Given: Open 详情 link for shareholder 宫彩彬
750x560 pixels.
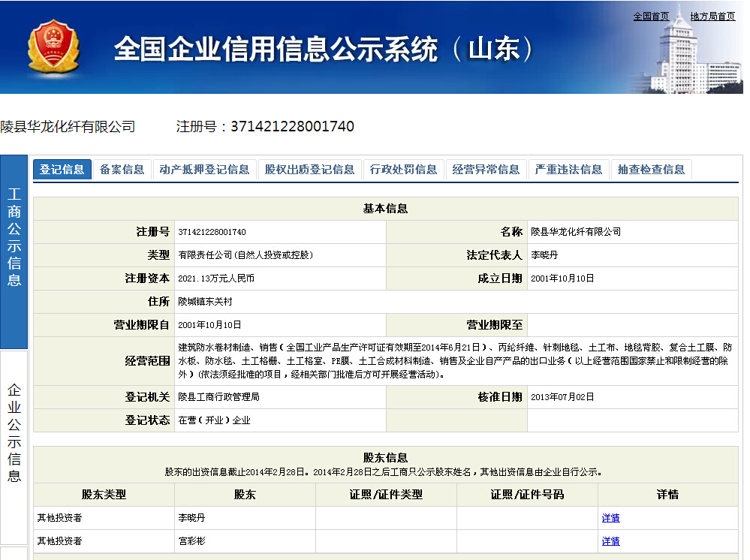Looking at the screenshot, I should pos(611,541).
